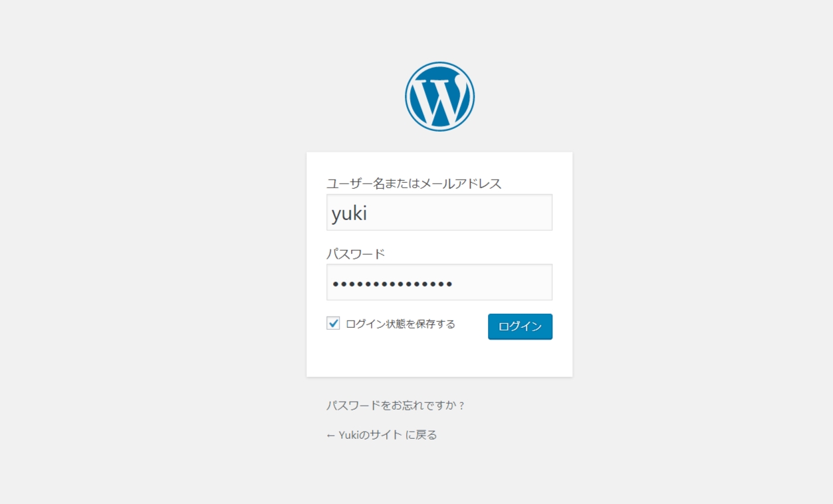Click the WordPress logo above the form
This screenshot has height=504, width=833.
(x=439, y=96)
